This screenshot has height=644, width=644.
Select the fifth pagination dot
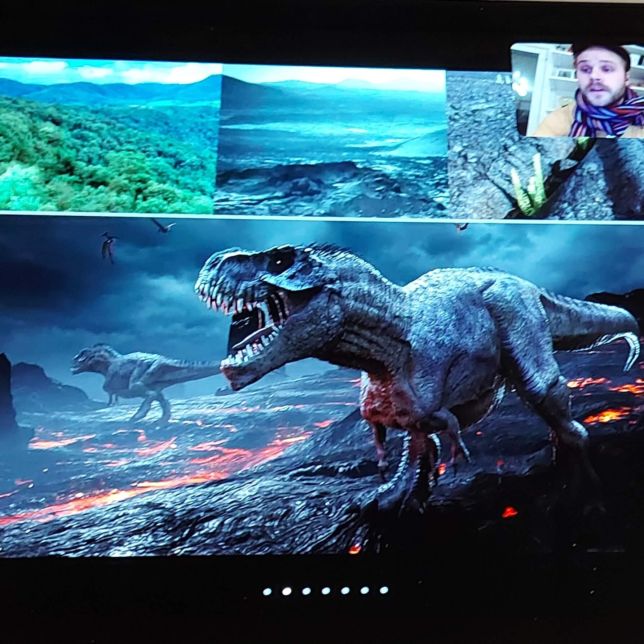point(345,591)
